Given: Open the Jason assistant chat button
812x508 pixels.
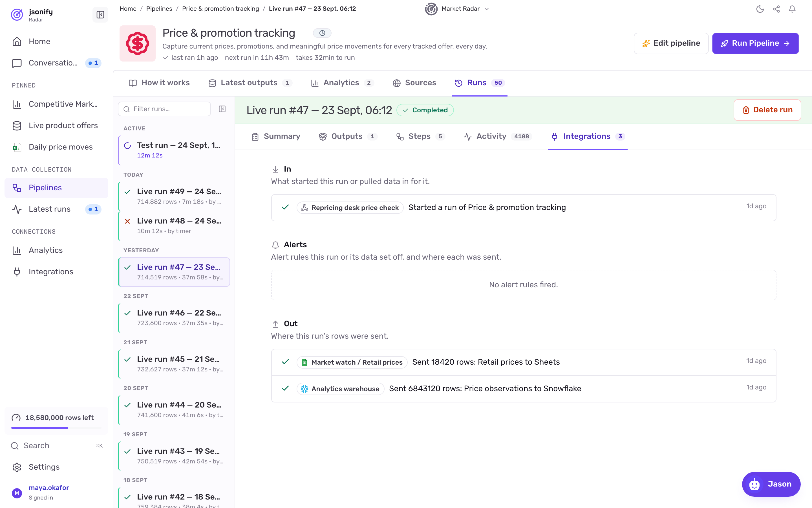Looking at the screenshot, I should [771, 484].
